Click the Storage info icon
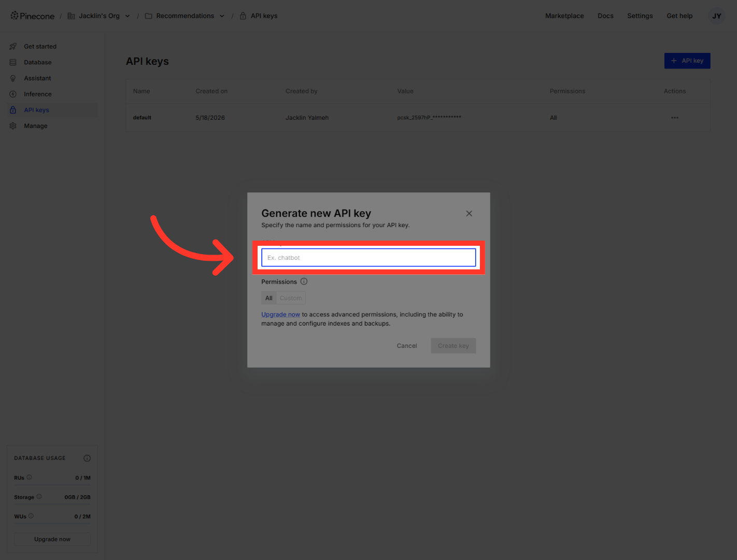 click(x=39, y=497)
